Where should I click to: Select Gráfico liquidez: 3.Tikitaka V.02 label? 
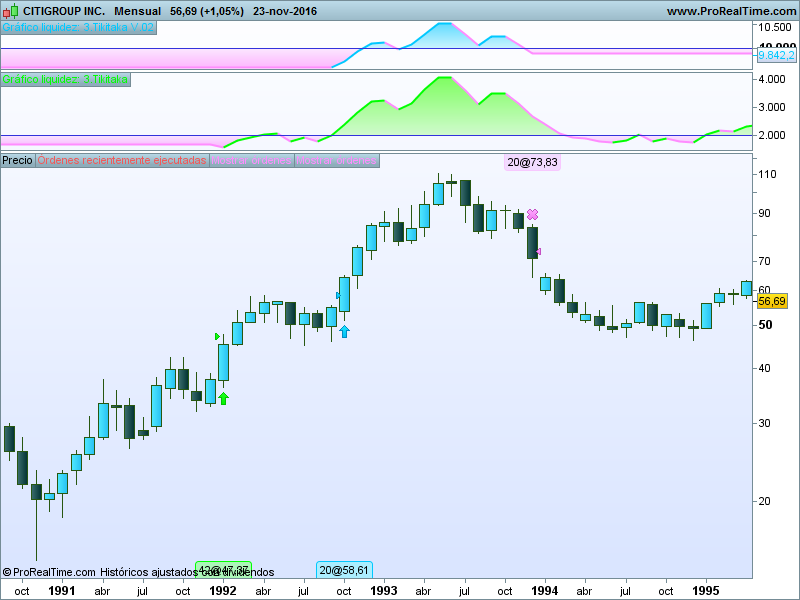click(x=79, y=28)
